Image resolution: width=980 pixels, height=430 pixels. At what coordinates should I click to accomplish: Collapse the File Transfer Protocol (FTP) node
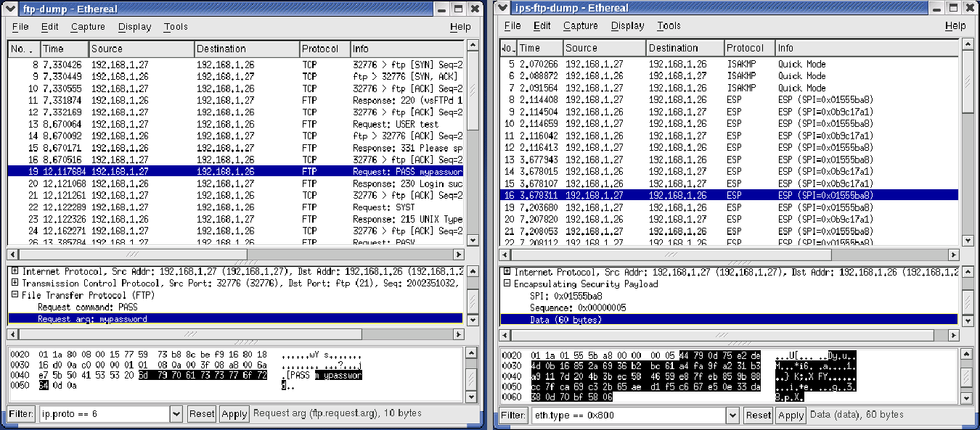pos(15,295)
